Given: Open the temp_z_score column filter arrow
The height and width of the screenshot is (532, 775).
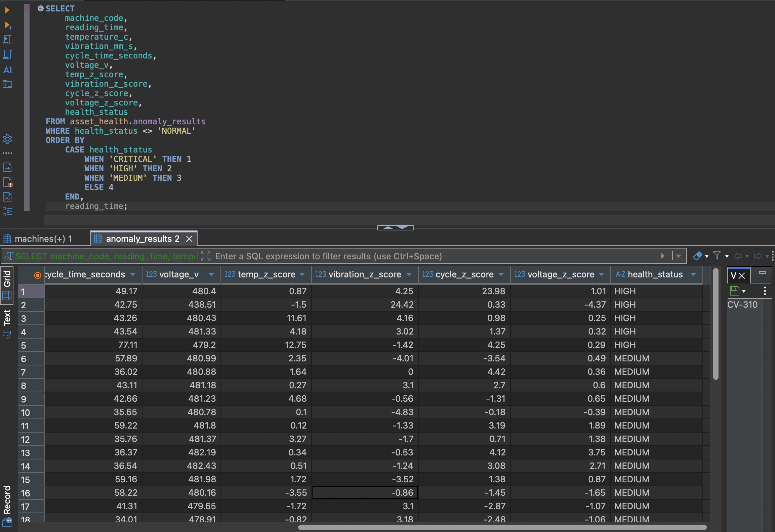Looking at the screenshot, I should pos(302,274).
